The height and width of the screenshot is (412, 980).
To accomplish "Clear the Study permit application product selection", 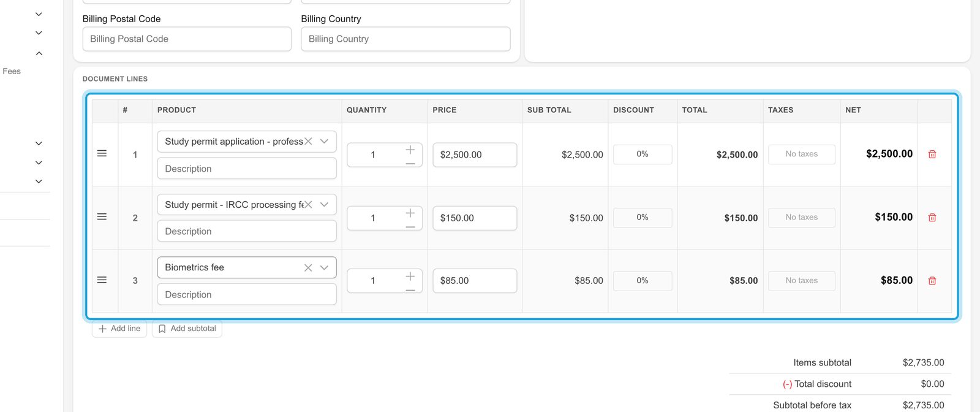I will [x=309, y=141].
